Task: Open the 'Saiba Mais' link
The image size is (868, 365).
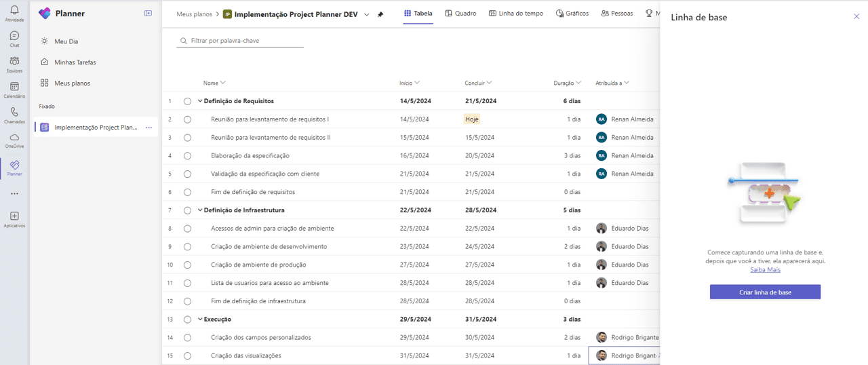Action: click(x=765, y=270)
